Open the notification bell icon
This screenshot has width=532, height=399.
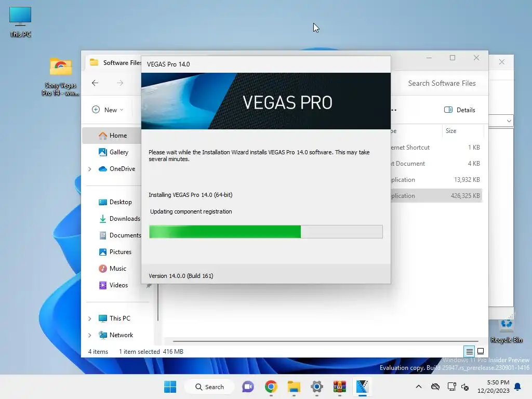[x=518, y=387]
